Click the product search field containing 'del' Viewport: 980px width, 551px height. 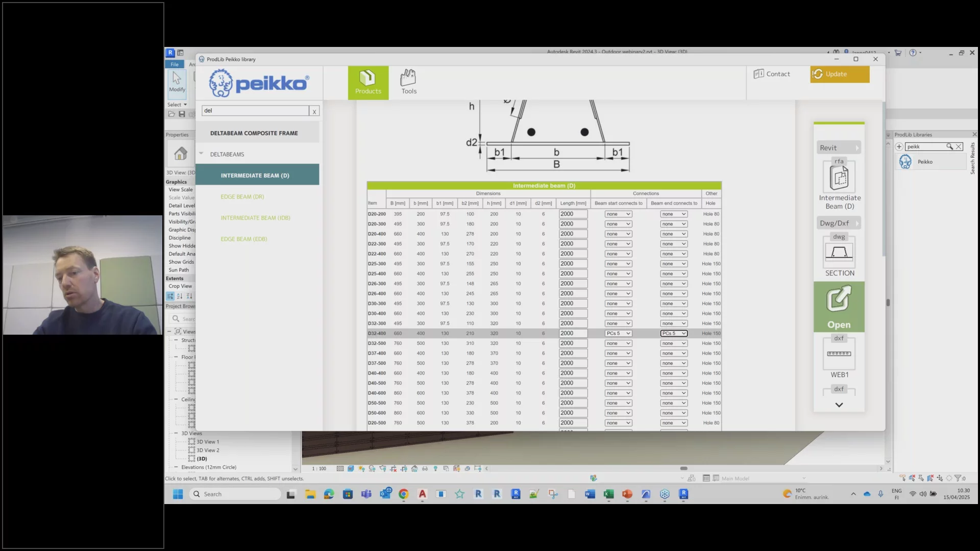pyautogui.click(x=255, y=111)
